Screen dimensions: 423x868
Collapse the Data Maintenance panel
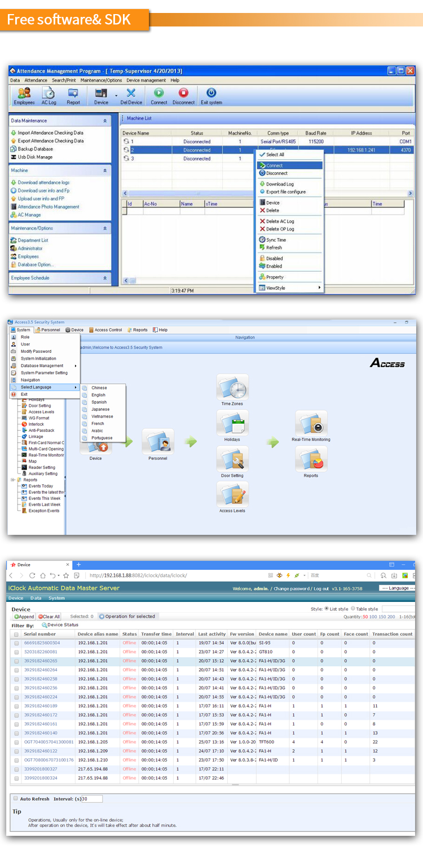(105, 121)
